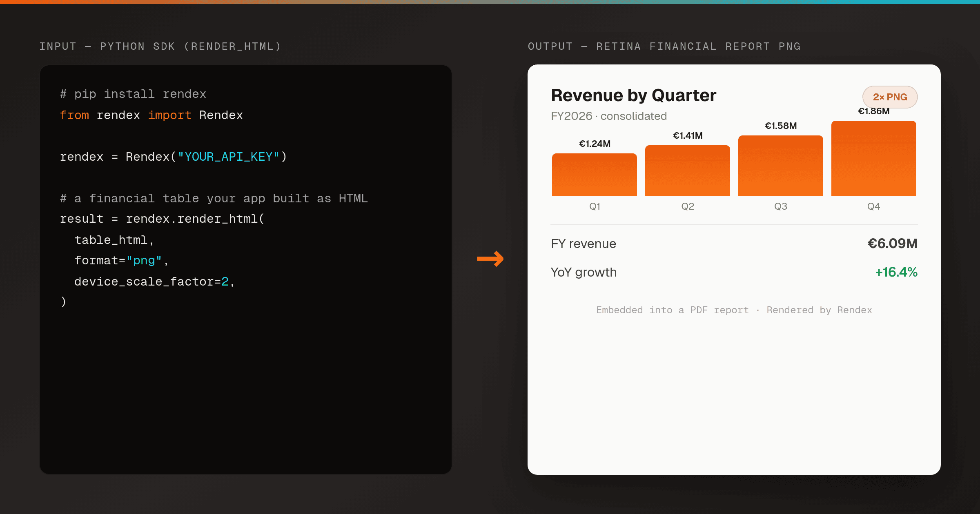Image resolution: width=980 pixels, height=514 pixels.
Task: Click the from rendex import Rendex line
Action: [151, 115]
